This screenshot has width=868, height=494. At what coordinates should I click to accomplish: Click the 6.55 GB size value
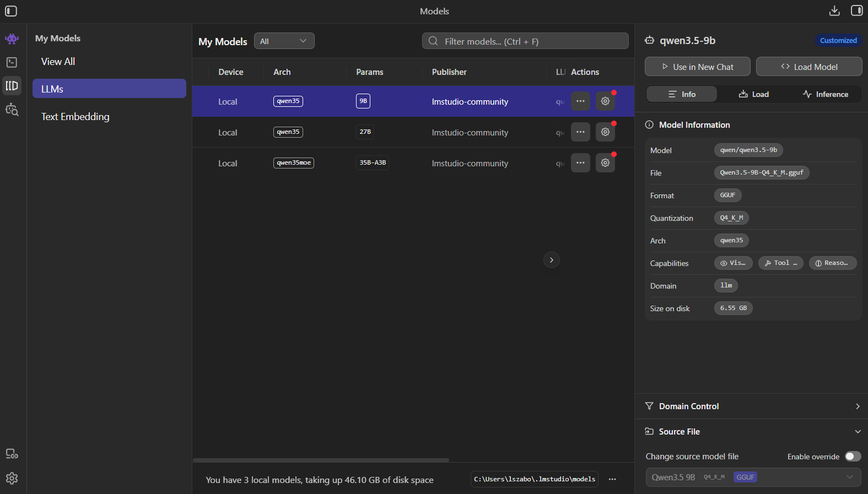[x=733, y=308]
